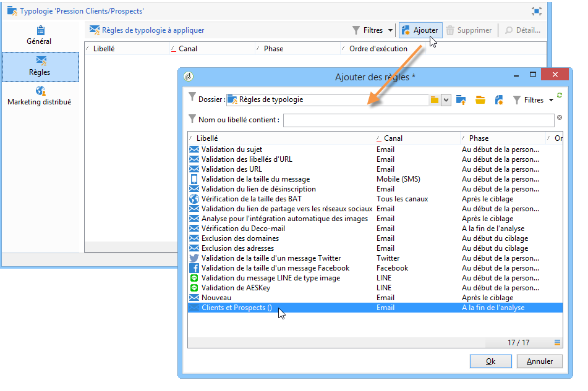This screenshot has height=391, width=588.
Task: Select rule Validation de AESKey
Action: (375, 288)
